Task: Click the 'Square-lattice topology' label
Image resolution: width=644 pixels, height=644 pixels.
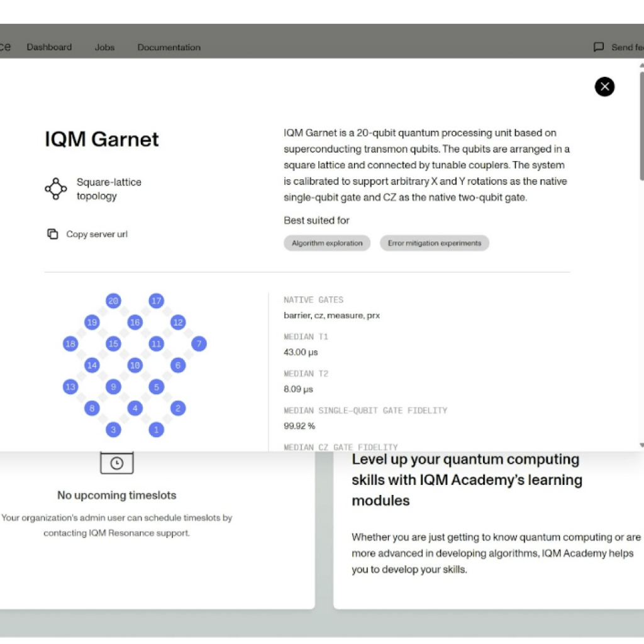Action: point(109,189)
